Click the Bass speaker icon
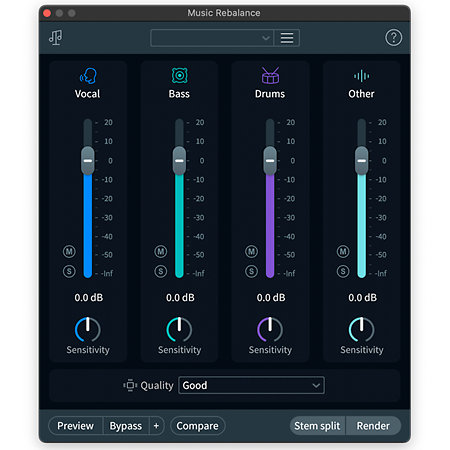This screenshot has height=450, width=450. 179,76
